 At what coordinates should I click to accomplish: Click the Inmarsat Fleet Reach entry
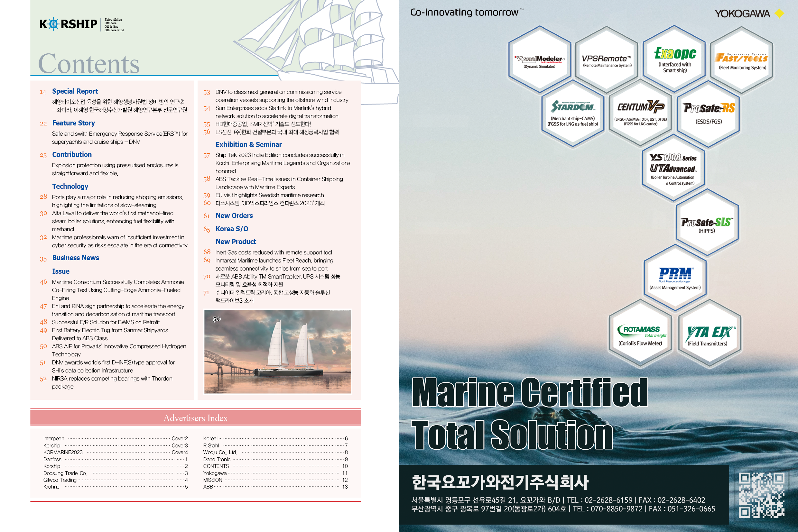click(x=274, y=265)
